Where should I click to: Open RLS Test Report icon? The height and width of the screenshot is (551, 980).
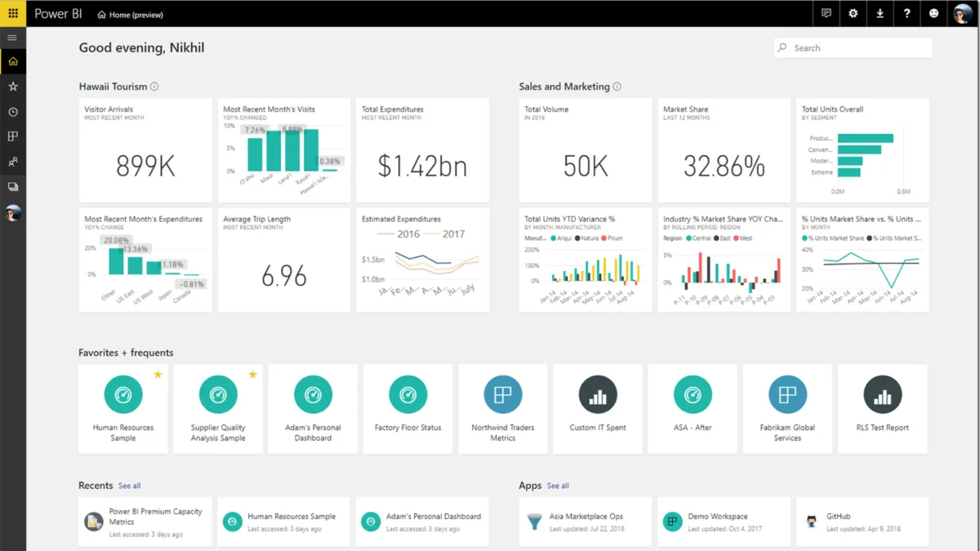coord(883,395)
